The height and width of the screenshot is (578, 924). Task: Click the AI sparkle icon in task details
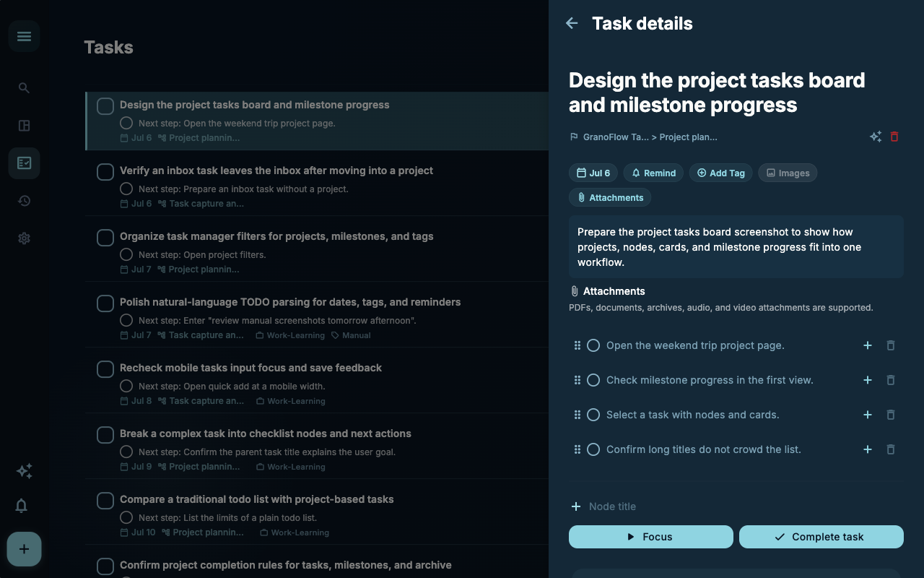pyautogui.click(x=876, y=137)
